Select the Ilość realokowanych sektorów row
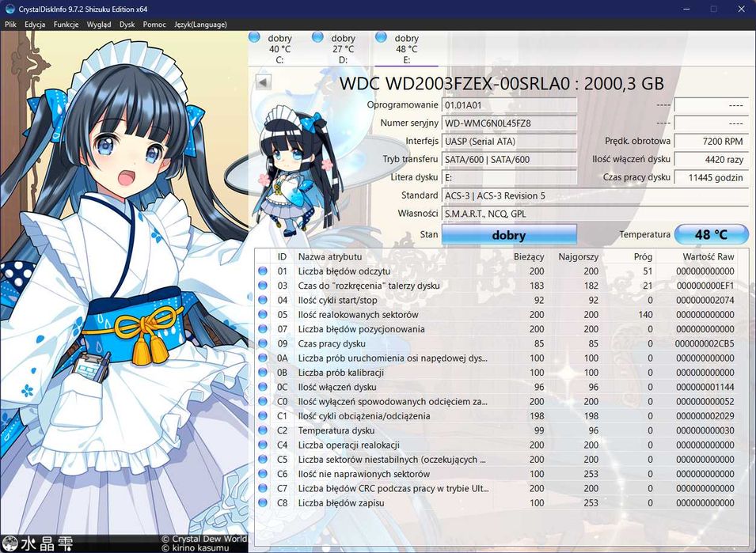756x553 pixels. (x=496, y=314)
